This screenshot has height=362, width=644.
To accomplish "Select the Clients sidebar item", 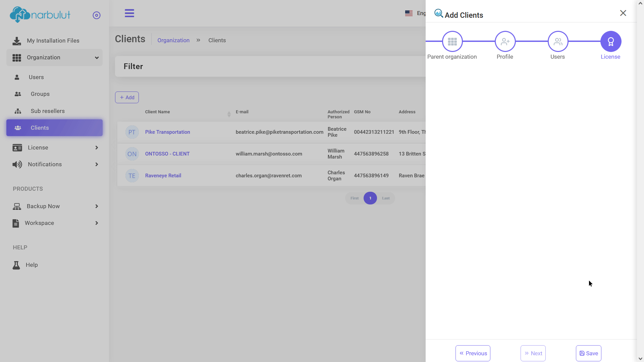I will (54, 128).
